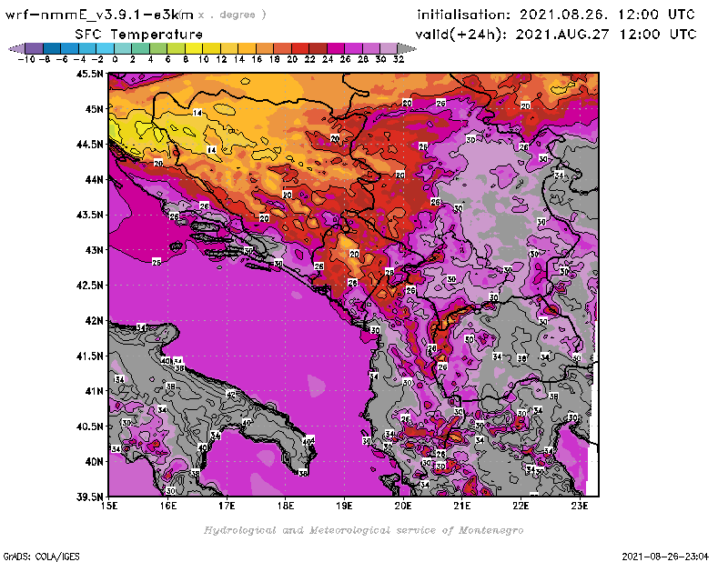Click the grey above-32 legend arrow tip
728x562 pixels.
coord(407,48)
